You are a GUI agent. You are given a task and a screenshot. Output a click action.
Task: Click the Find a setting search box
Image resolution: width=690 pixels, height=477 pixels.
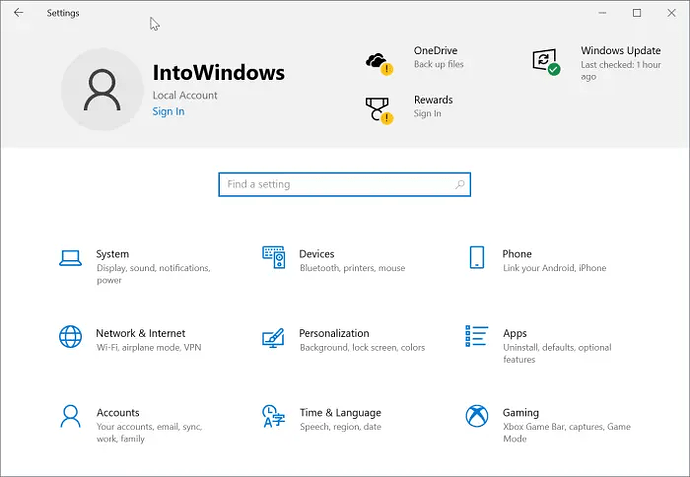tap(345, 184)
